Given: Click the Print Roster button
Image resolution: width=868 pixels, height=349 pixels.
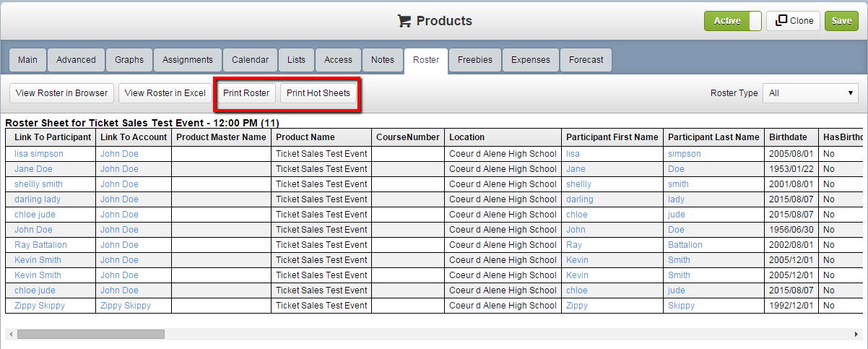Looking at the screenshot, I should 246,92.
